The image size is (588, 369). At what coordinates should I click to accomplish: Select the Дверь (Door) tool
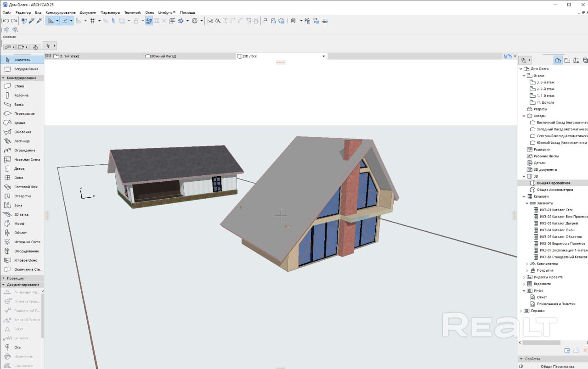coord(22,169)
